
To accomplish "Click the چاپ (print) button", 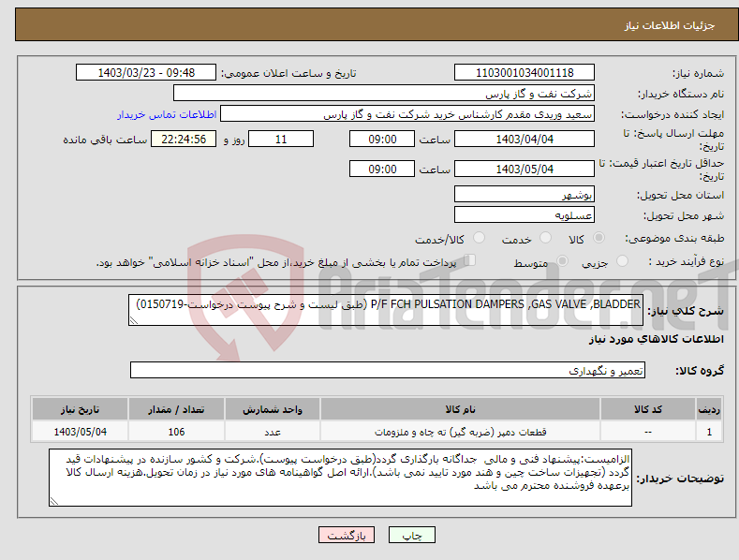I will [411, 535].
